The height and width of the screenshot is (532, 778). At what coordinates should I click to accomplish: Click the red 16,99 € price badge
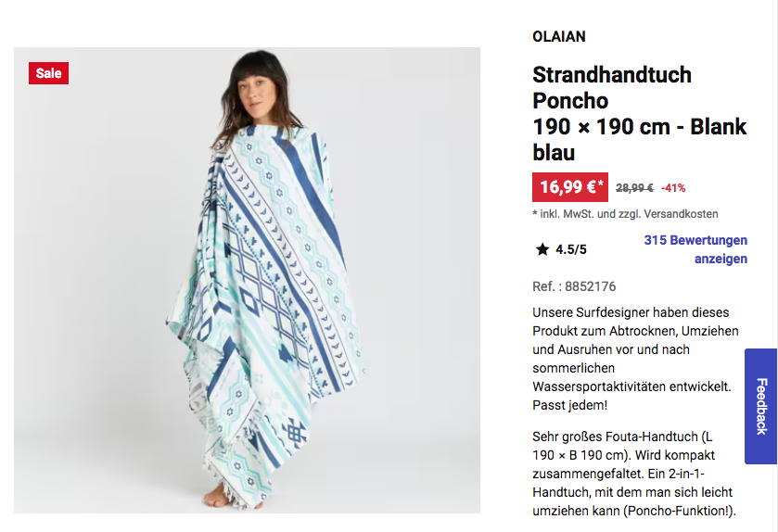(570, 187)
